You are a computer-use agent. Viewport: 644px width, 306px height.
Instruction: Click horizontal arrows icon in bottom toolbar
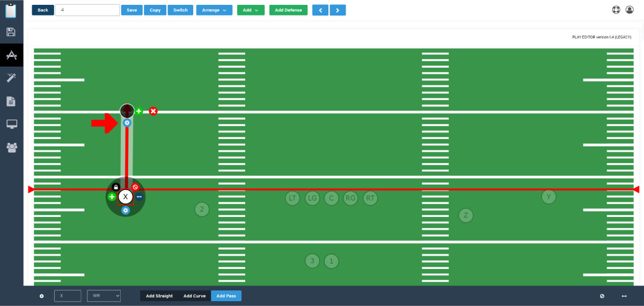click(x=624, y=296)
